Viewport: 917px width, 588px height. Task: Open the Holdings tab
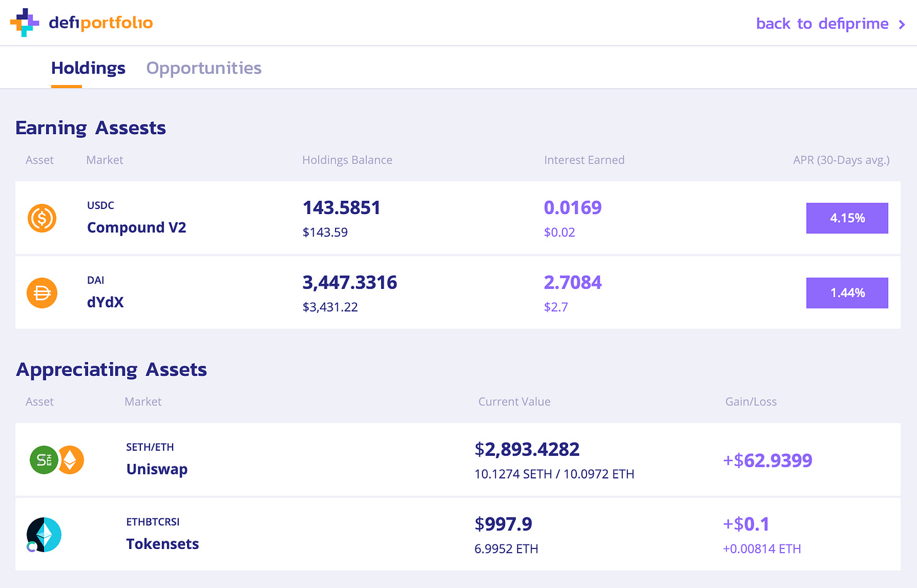coord(88,68)
